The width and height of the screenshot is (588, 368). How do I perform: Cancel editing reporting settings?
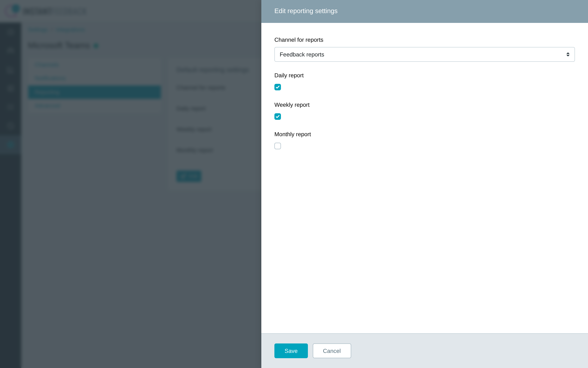(332, 351)
